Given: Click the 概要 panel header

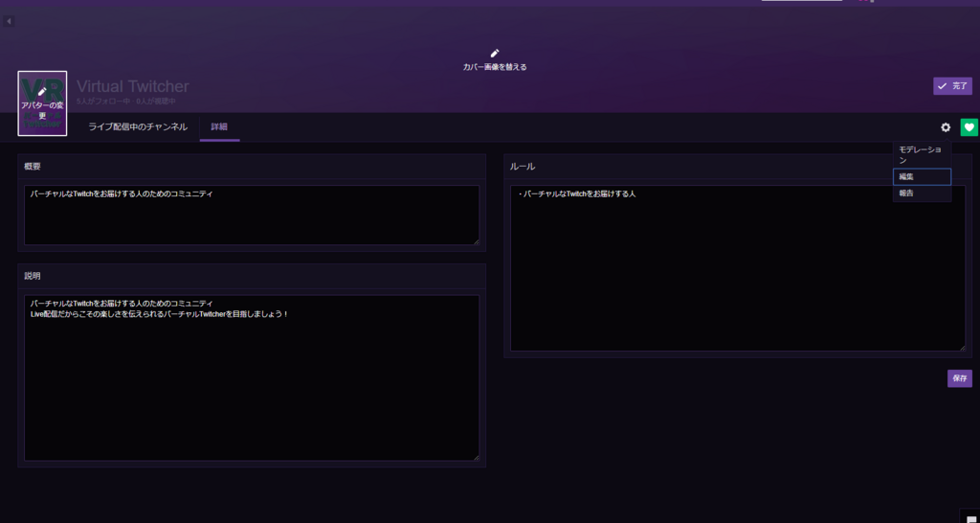Looking at the screenshot, I should (252, 167).
